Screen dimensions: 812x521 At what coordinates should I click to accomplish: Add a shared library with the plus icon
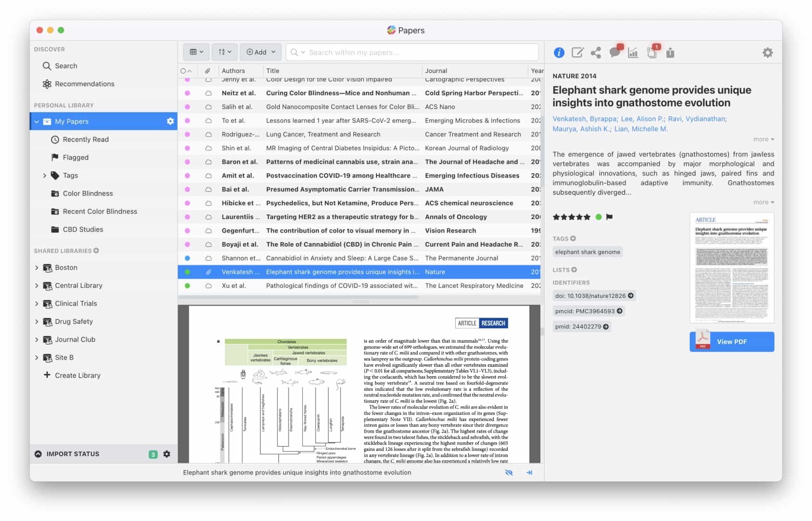[96, 250]
